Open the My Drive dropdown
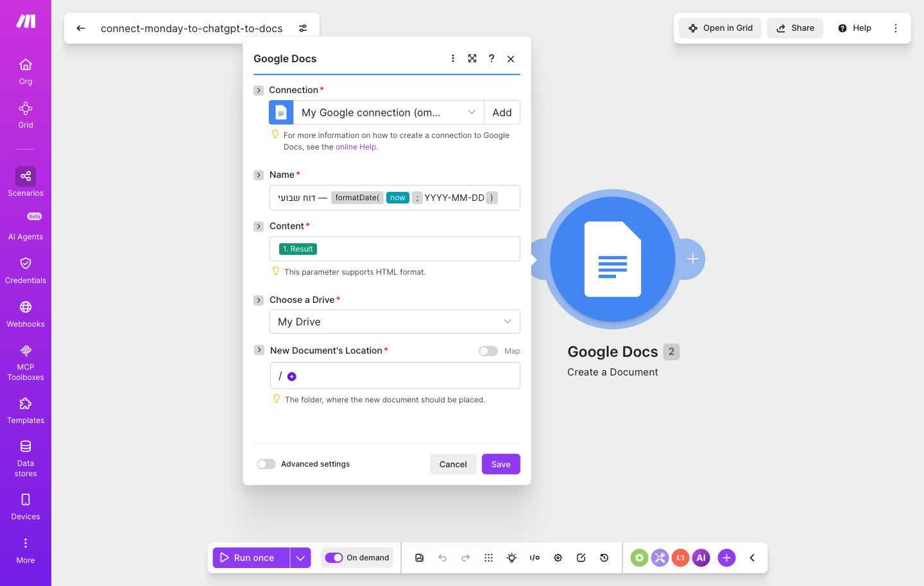This screenshot has width=924, height=586. click(395, 322)
